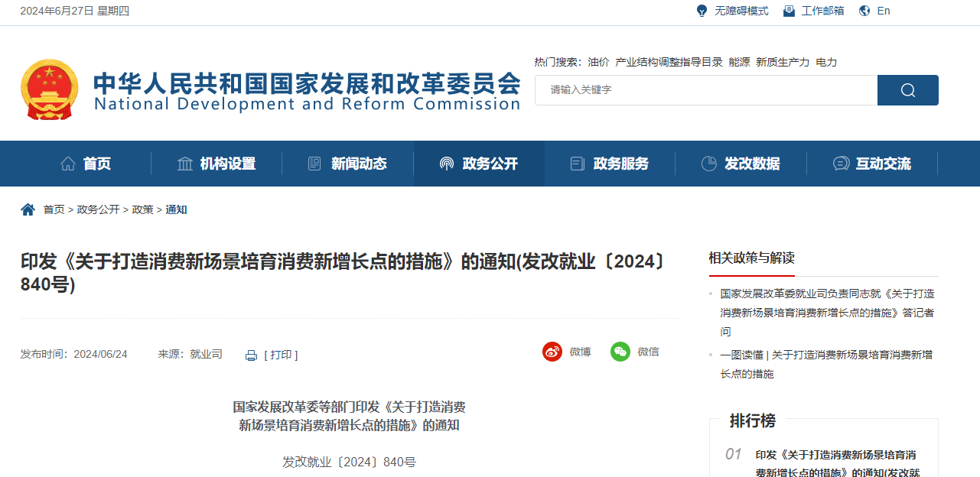The height and width of the screenshot is (477, 980).
Task: Click the 工作邮箱 link
Action: coord(823,11)
